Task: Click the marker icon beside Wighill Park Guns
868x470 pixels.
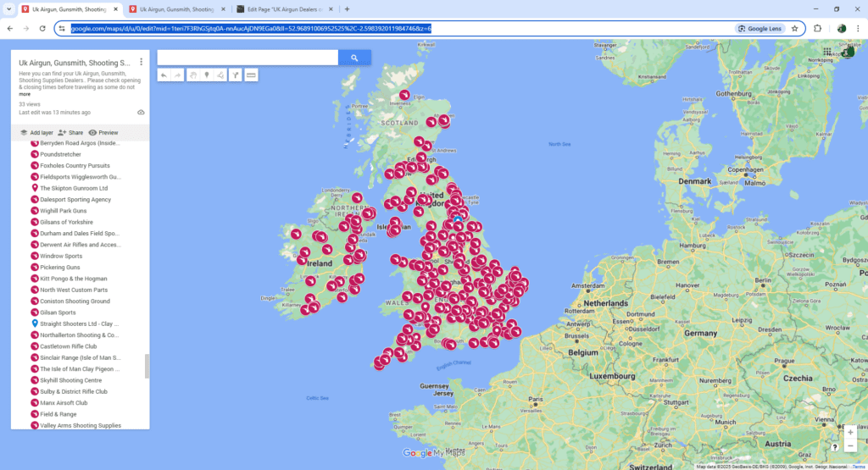Action: (x=34, y=211)
